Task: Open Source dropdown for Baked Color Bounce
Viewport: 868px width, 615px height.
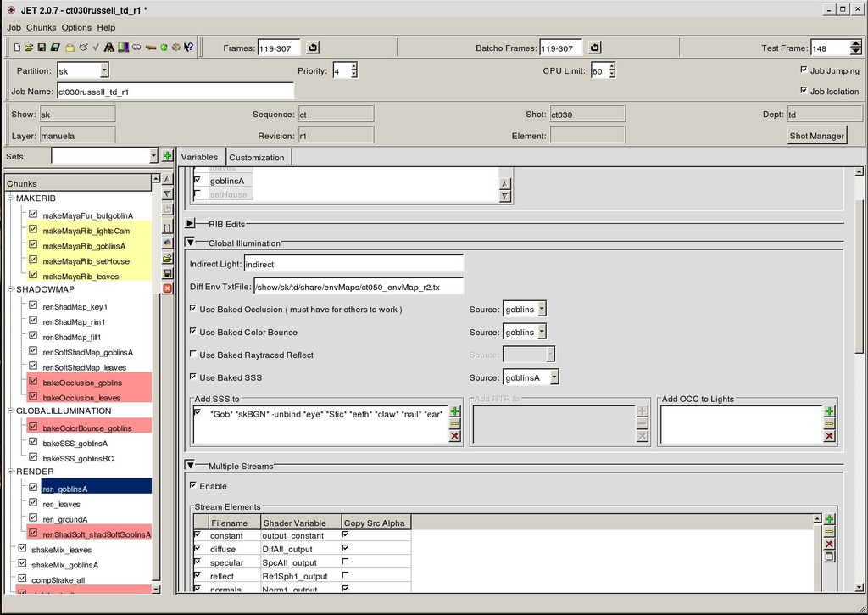Action: pyautogui.click(x=541, y=332)
